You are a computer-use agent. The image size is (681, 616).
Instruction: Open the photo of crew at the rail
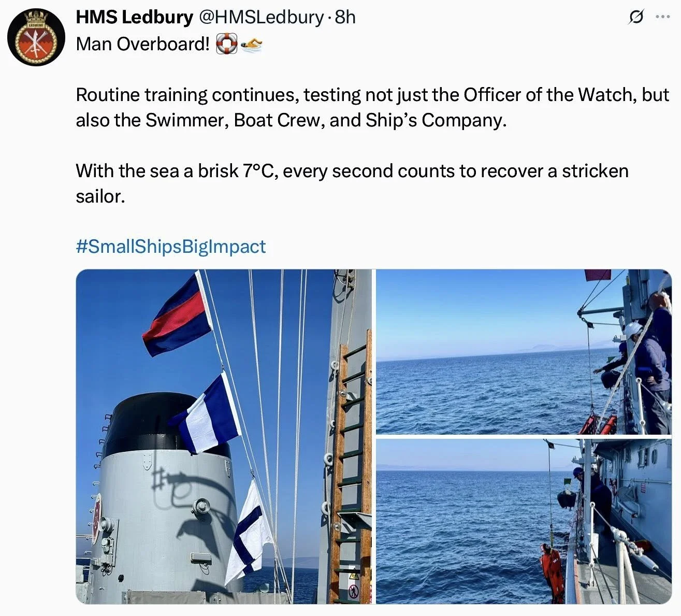(524, 352)
